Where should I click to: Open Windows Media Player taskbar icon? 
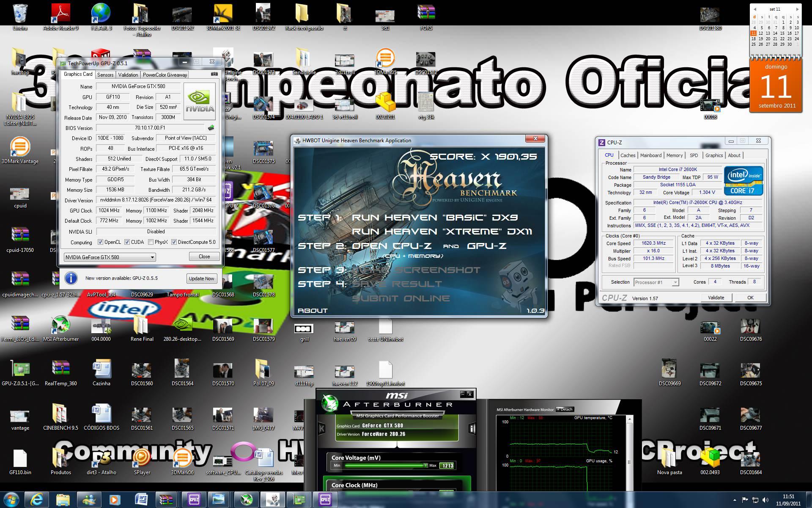(115, 500)
